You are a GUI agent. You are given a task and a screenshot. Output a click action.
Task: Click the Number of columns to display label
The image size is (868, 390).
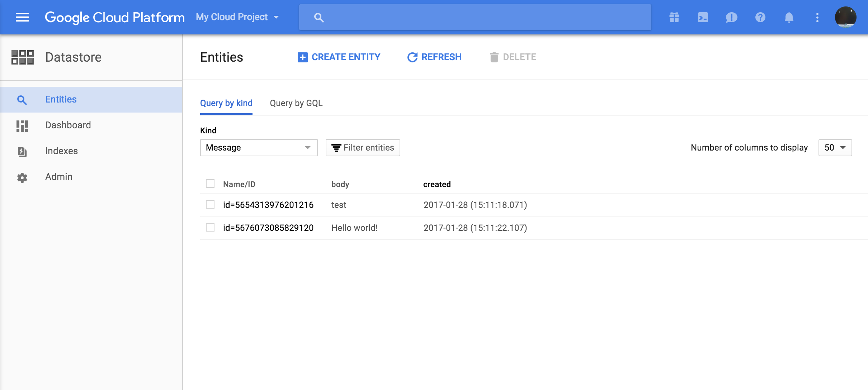(x=749, y=148)
